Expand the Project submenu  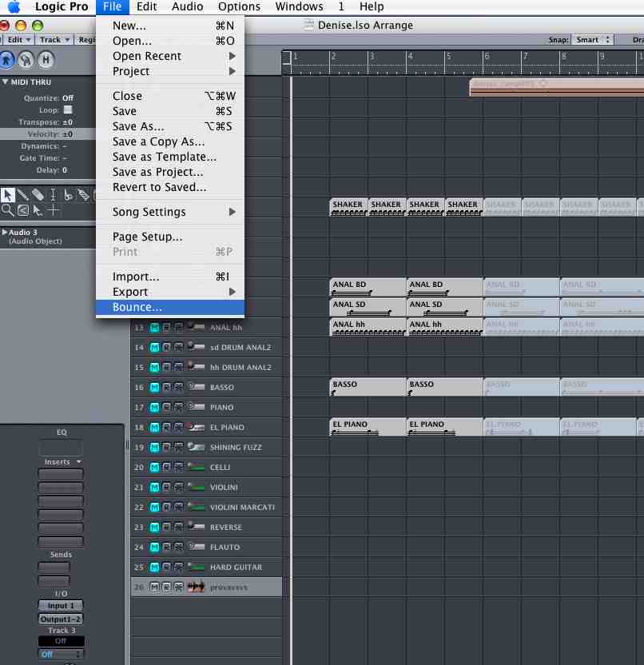(170, 71)
